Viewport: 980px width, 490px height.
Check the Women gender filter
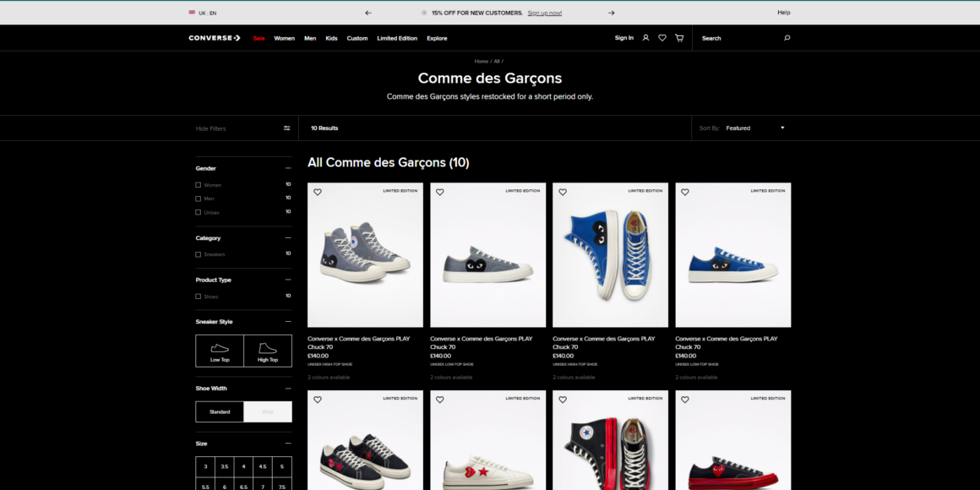(199, 185)
